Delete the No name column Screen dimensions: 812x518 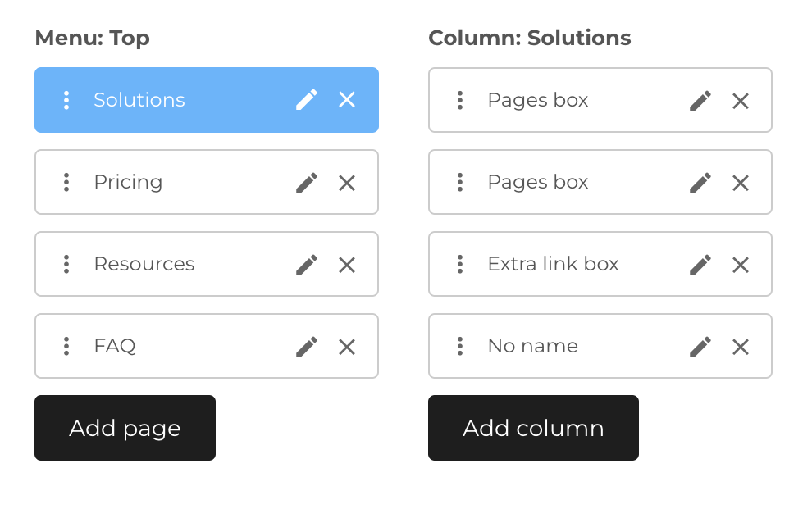740,346
